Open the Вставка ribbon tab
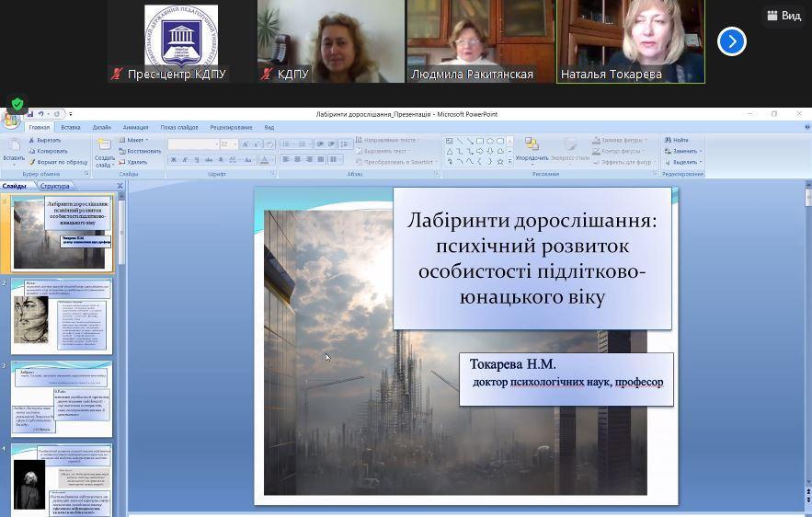Screen dimensions: 812x517 [x=71, y=128]
